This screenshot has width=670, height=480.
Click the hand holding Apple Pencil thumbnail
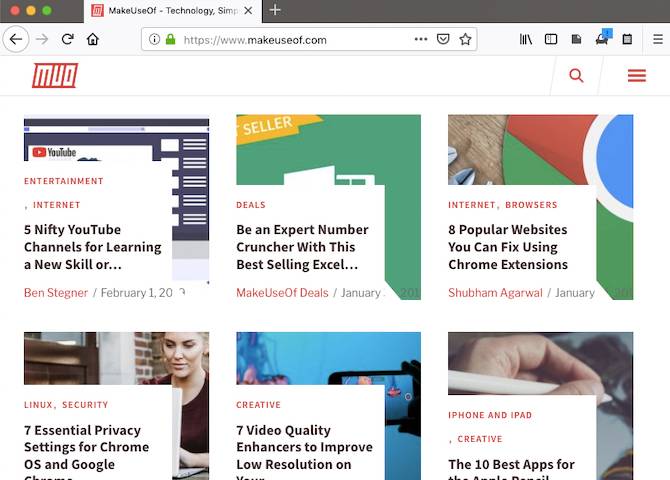(541, 363)
